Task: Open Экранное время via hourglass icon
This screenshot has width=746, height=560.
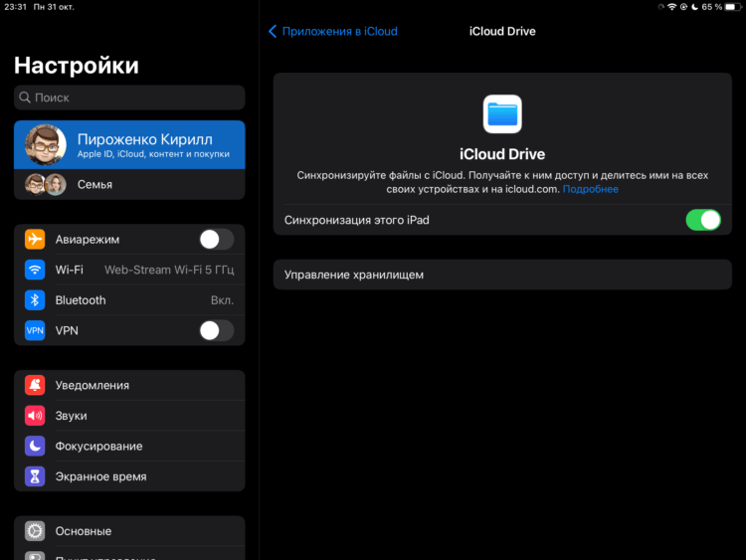Action: pos(35,476)
